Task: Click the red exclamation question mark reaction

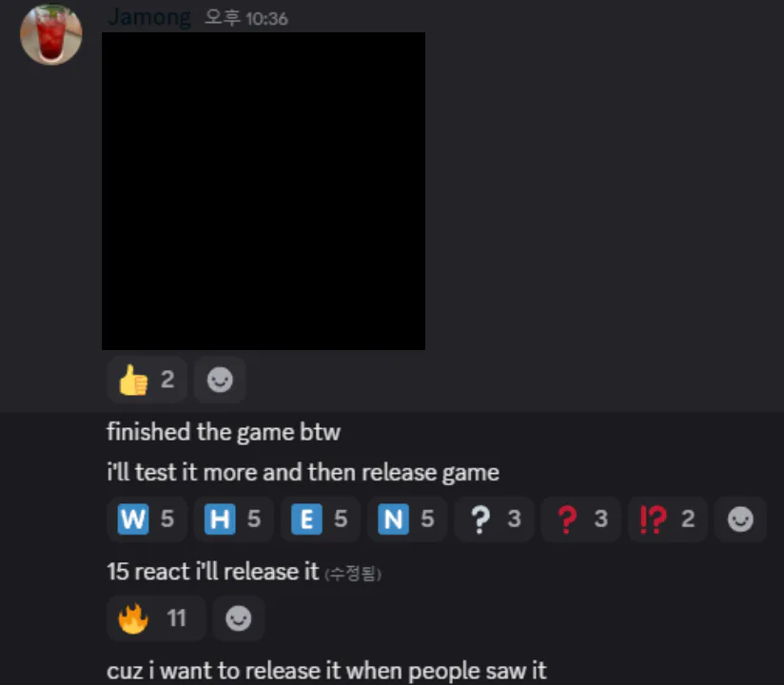Action: coord(668,519)
